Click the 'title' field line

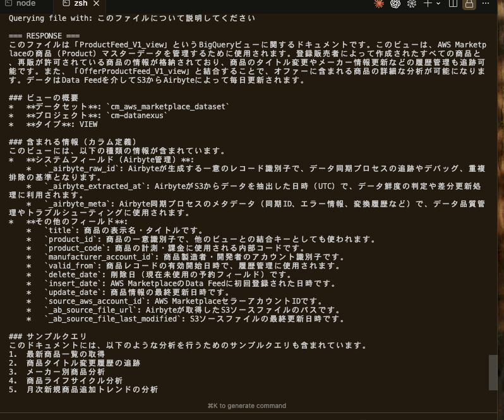(114, 231)
